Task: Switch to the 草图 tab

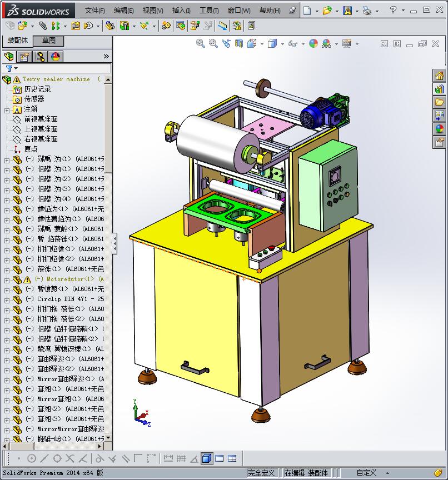Action: coord(49,41)
